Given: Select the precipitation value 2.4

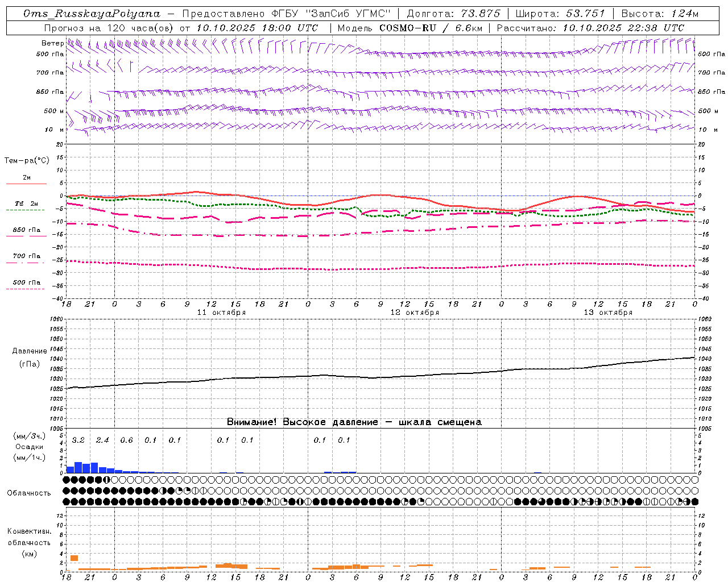Looking at the screenshot, I should click(102, 440).
